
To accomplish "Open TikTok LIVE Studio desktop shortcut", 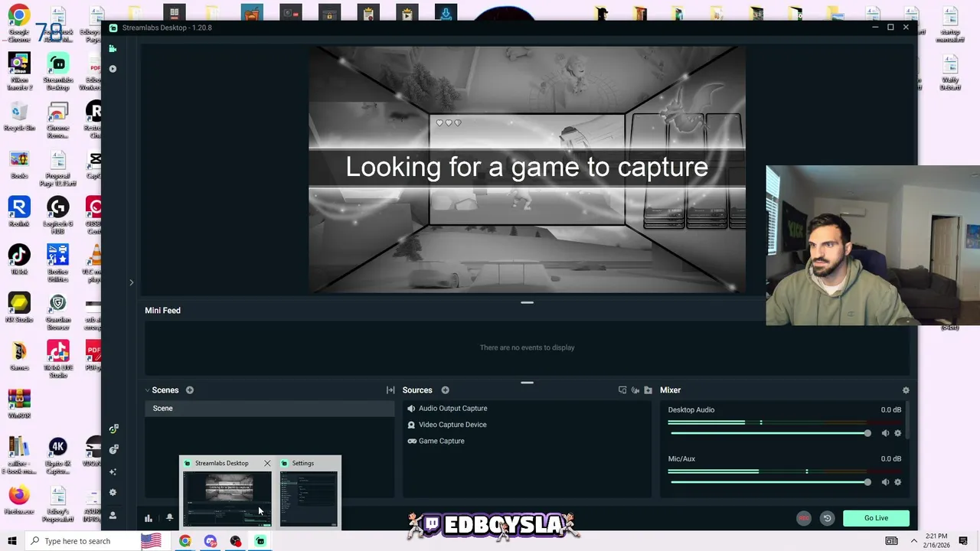I will [x=57, y=359].
